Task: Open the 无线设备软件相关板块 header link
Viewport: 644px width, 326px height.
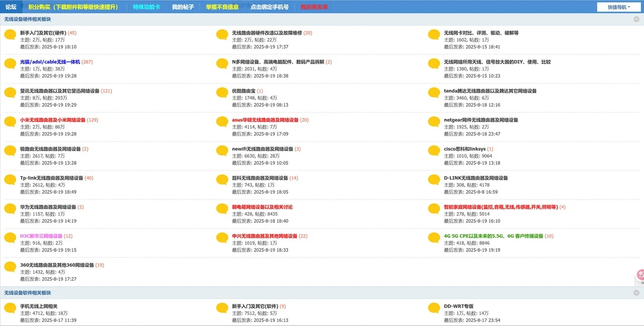Action: point(28,293)
